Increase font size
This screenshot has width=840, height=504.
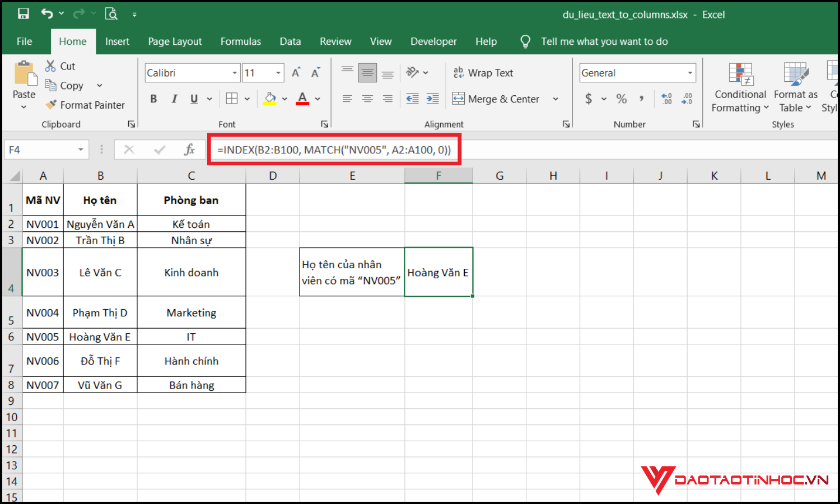[x=296, y=73]
